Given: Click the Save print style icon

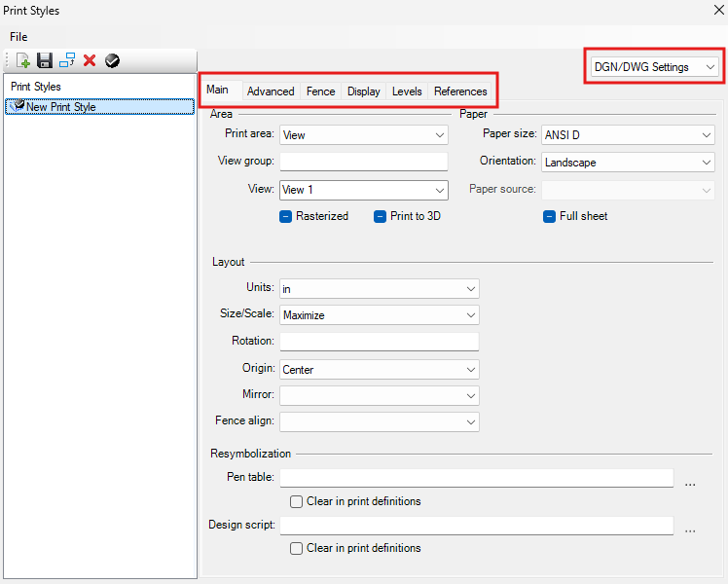Looking at the screenshot, I should [x=45, y=60].
